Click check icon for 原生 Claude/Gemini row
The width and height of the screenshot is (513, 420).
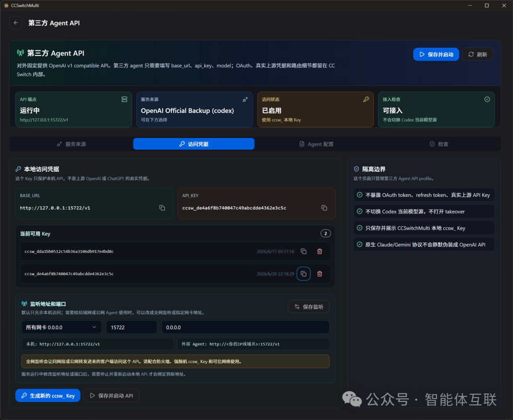coord(360,244)
